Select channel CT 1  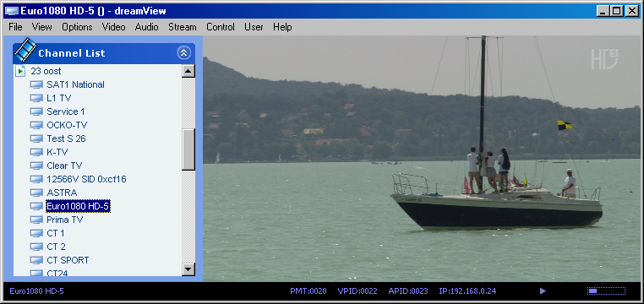tap(56, 234)
